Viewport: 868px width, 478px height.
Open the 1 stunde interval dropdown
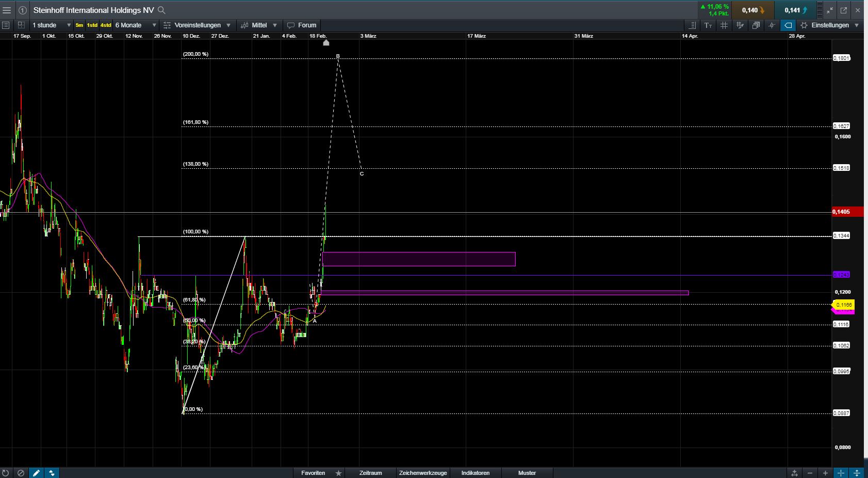(x=49, y=25)
